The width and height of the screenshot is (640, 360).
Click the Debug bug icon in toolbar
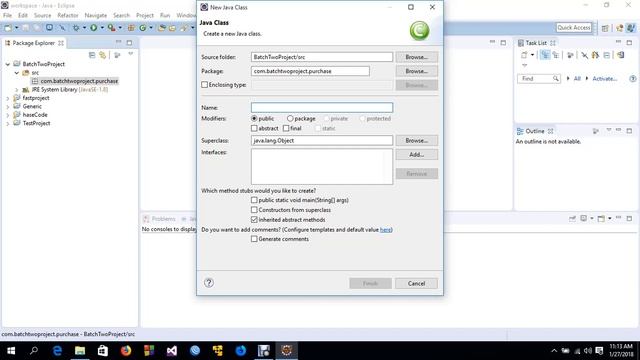pyautogui.click(x=76, y=28)
